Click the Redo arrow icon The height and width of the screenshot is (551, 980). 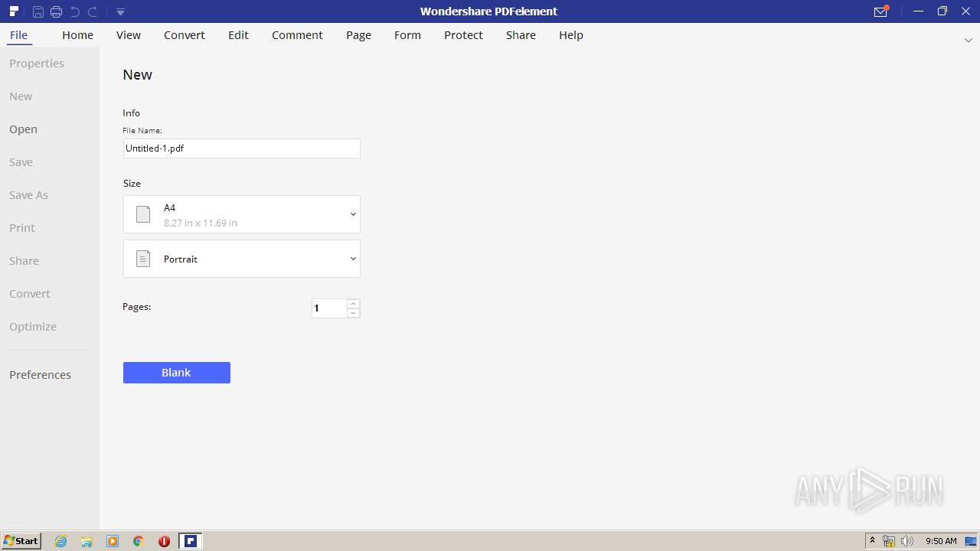tap(93, 11)
